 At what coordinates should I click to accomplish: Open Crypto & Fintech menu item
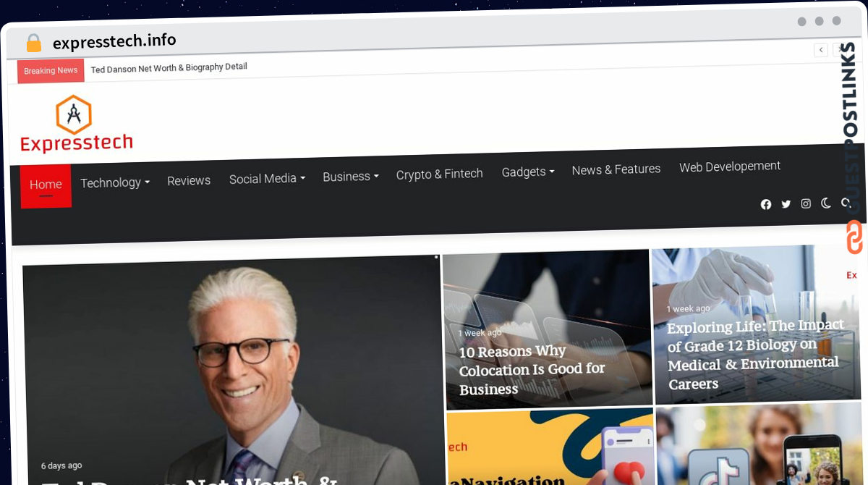440,174
